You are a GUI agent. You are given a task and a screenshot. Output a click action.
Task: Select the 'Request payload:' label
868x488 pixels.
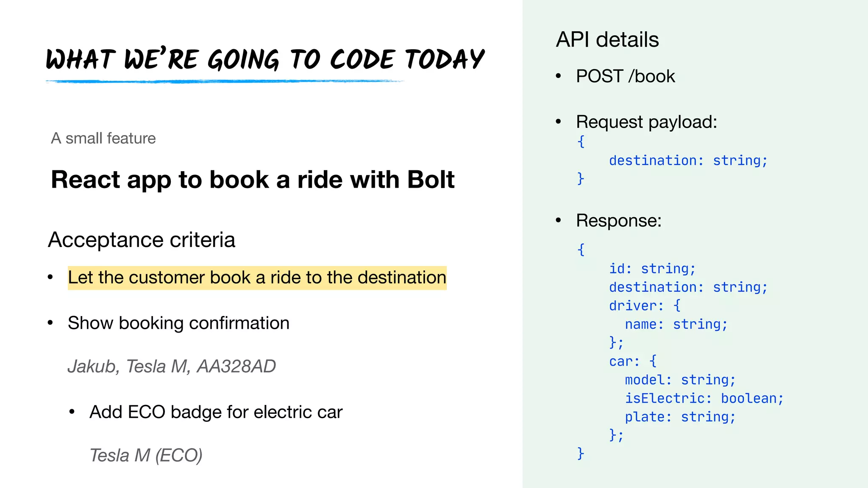646,122
